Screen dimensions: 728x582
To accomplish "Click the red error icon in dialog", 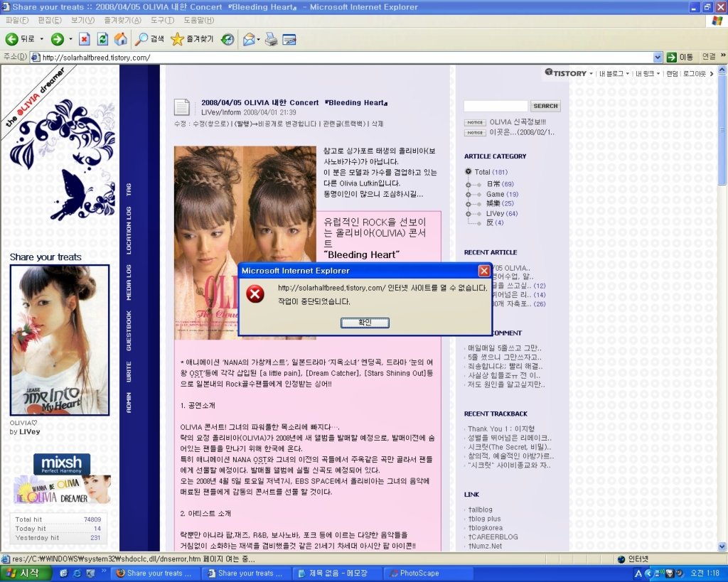I will click(255, 293).
